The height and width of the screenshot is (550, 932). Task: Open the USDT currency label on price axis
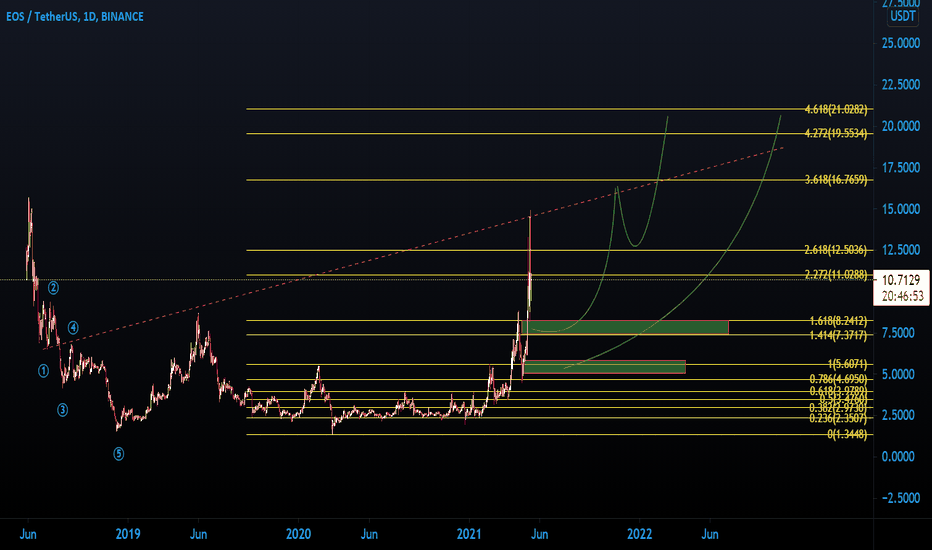pos(902,16)
